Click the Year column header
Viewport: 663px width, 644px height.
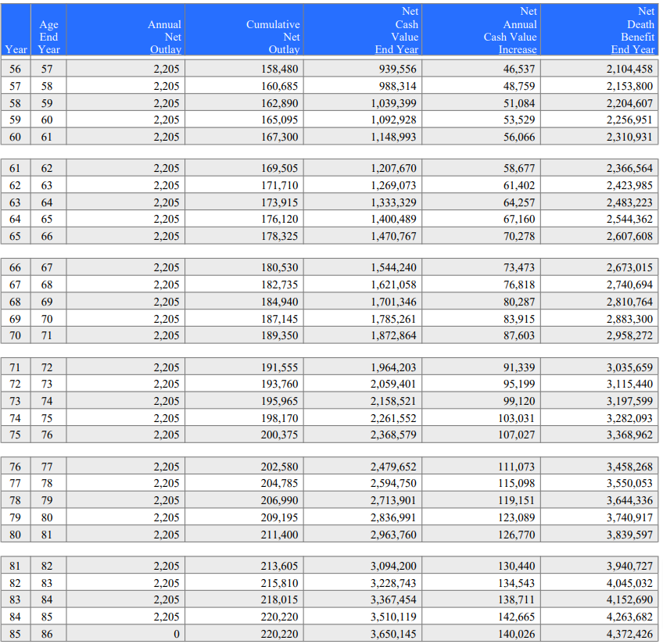point(16,49)
